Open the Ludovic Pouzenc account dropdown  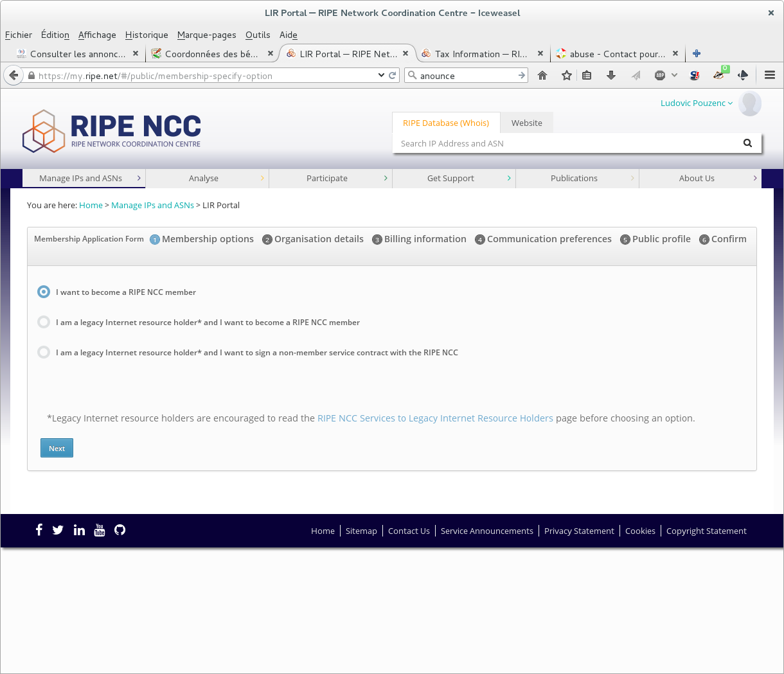tap(697, 103)
